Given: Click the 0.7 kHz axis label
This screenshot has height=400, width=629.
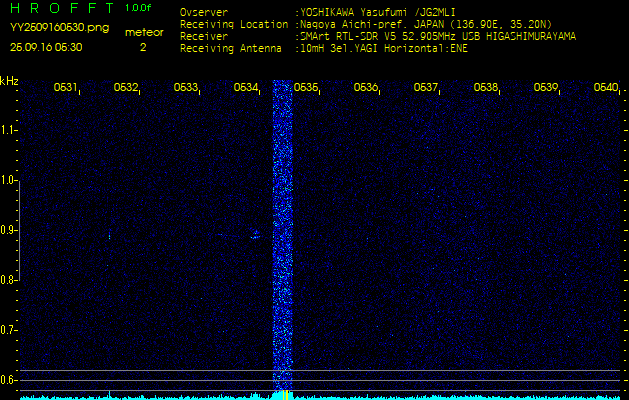Looking at the screenshot, I should [7, 330].
